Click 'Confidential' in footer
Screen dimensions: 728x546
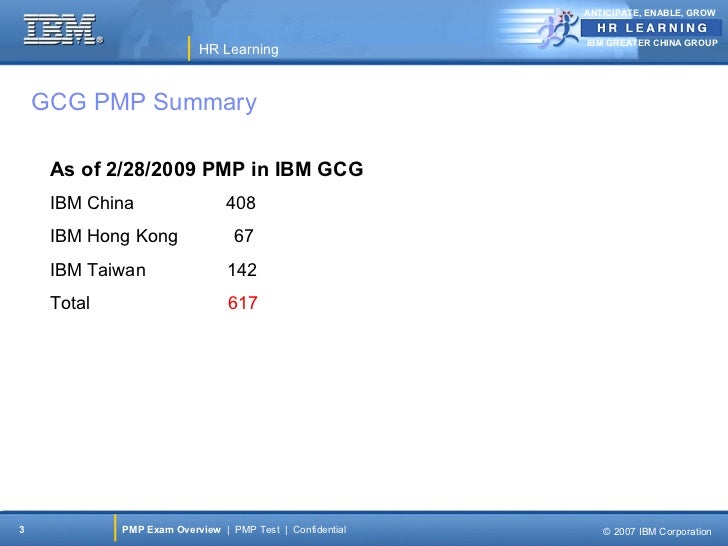click(x=319, y=530)
